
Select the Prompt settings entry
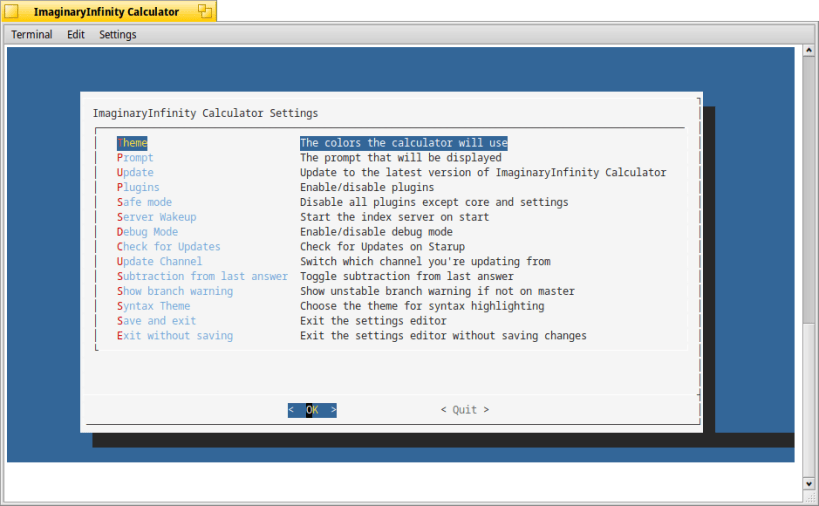[x=135, y=158]
